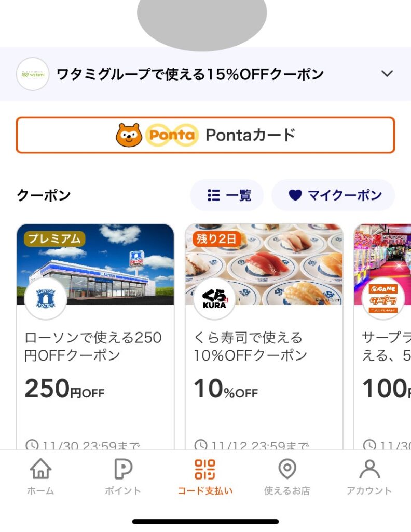Open マイクーポン favorites button
The image size is (411, 532).
334,195
